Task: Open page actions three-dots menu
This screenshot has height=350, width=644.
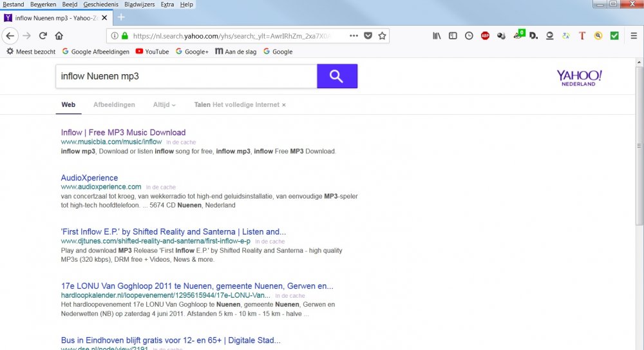Action: pos(354,36)
